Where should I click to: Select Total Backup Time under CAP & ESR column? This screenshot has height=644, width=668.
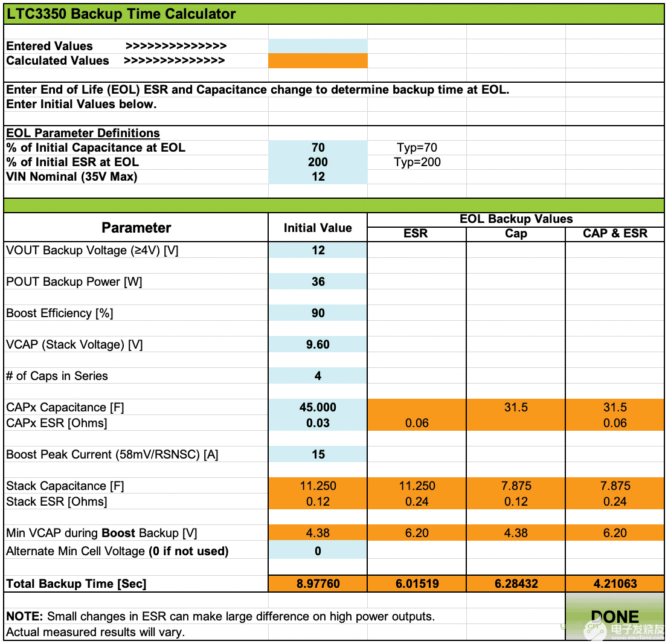click(x=615, y=584)
